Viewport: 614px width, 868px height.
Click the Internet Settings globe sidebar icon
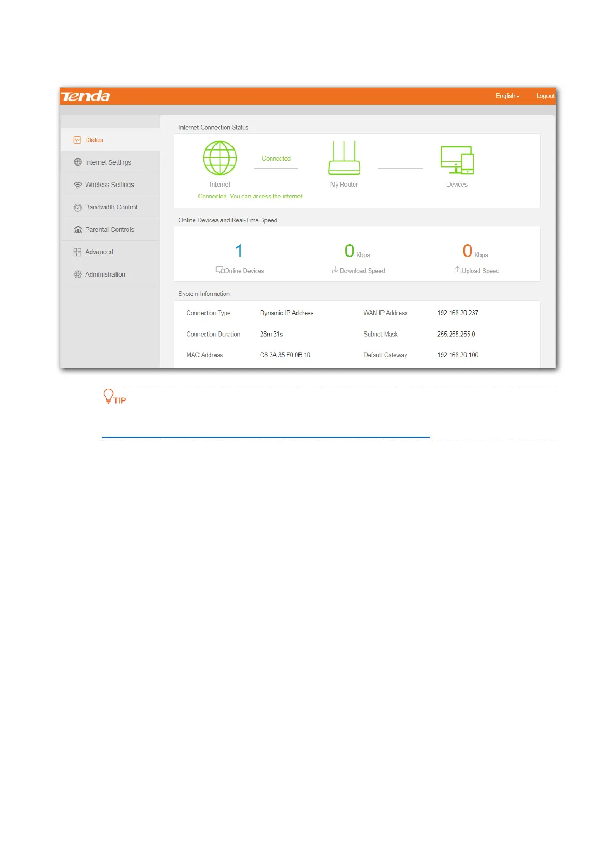[78, 162]
